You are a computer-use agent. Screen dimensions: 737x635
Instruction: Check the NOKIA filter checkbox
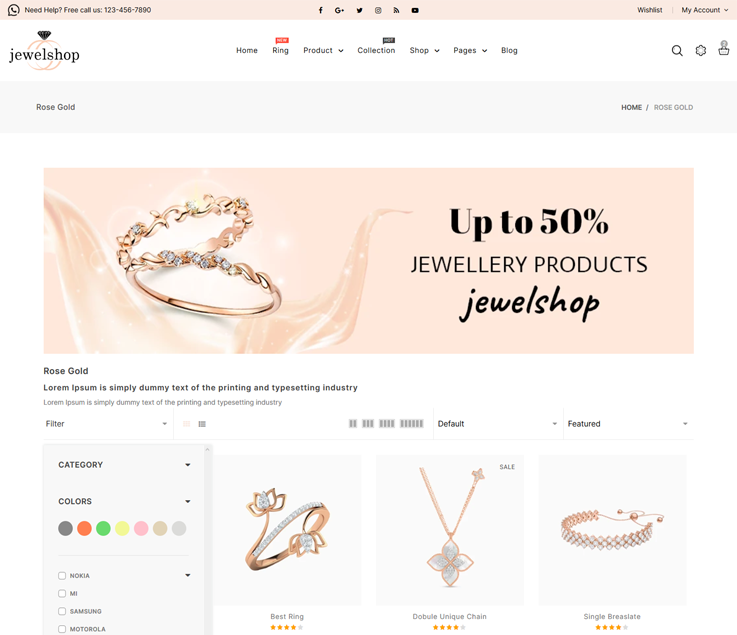pyautogui.click(x=62, y=576)
